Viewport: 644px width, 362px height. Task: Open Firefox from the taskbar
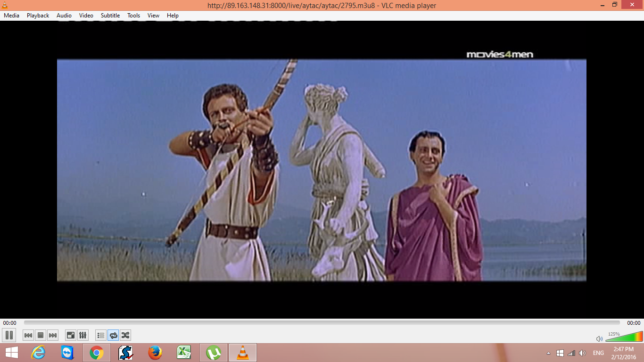coord(155,353)
